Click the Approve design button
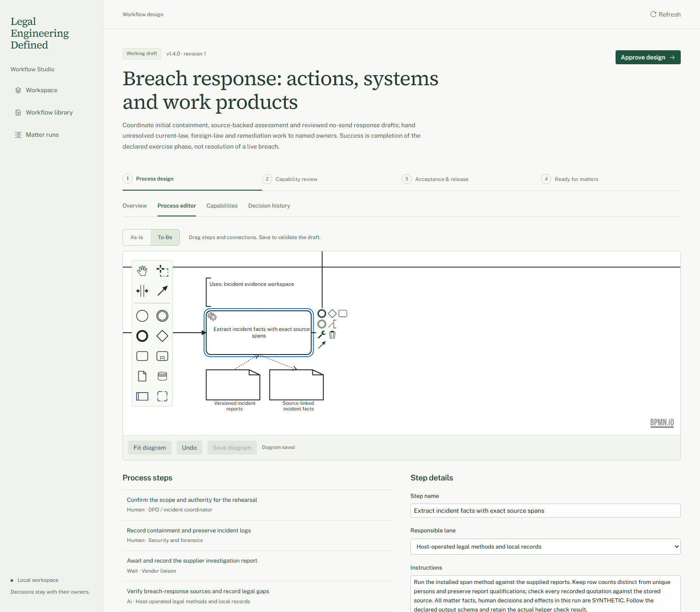700x612 pixels. coord(648,57)
